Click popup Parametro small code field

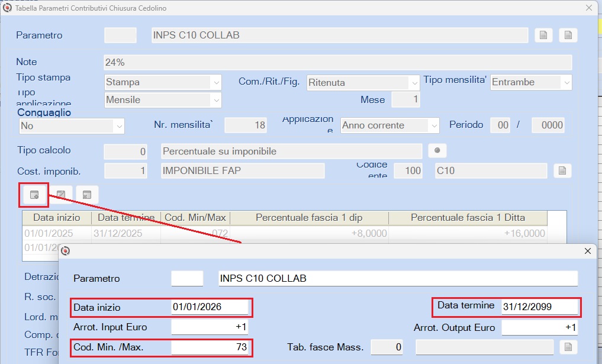(x=187, y=278)
